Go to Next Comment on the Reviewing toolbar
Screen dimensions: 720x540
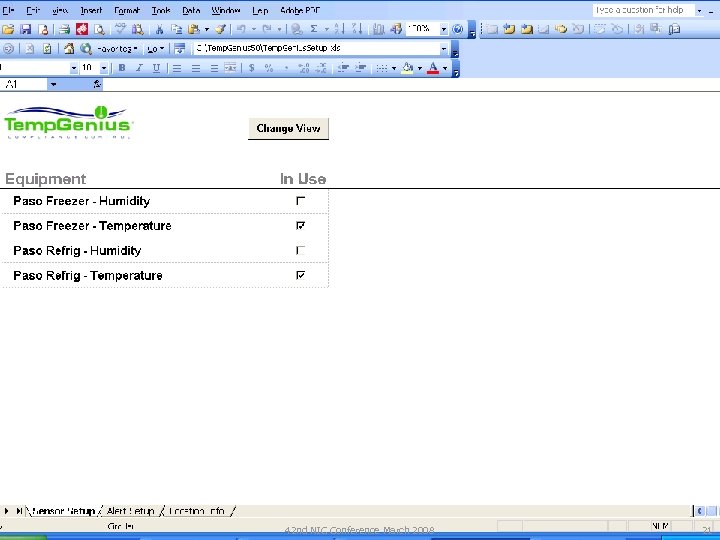coord(526,29)
